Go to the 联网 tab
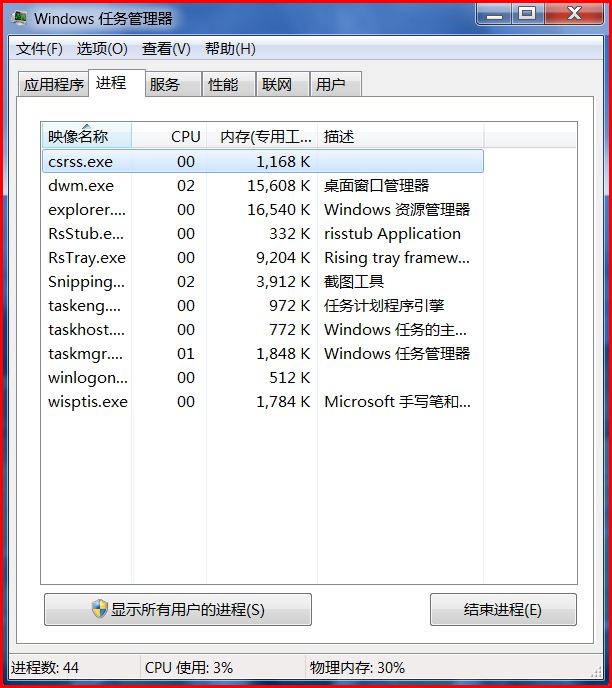612x688 pixels. 283,84
